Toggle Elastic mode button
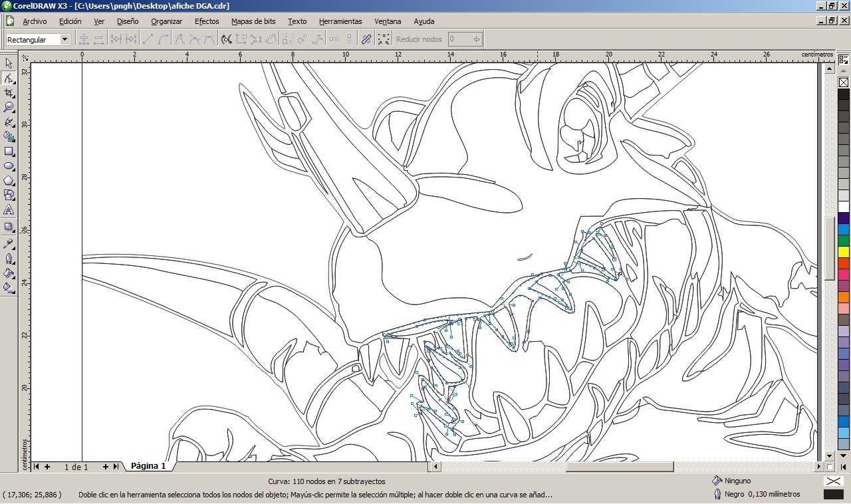 click(x=366, y=39)
